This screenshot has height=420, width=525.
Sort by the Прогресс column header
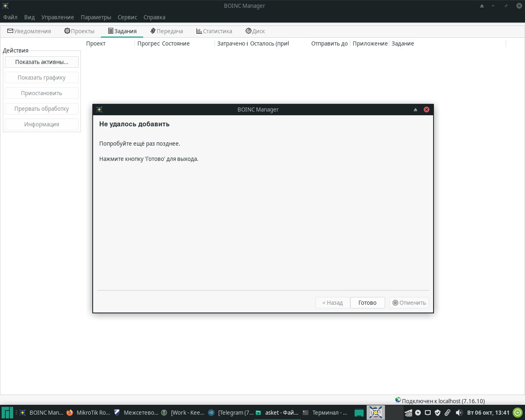pos(148,43)
